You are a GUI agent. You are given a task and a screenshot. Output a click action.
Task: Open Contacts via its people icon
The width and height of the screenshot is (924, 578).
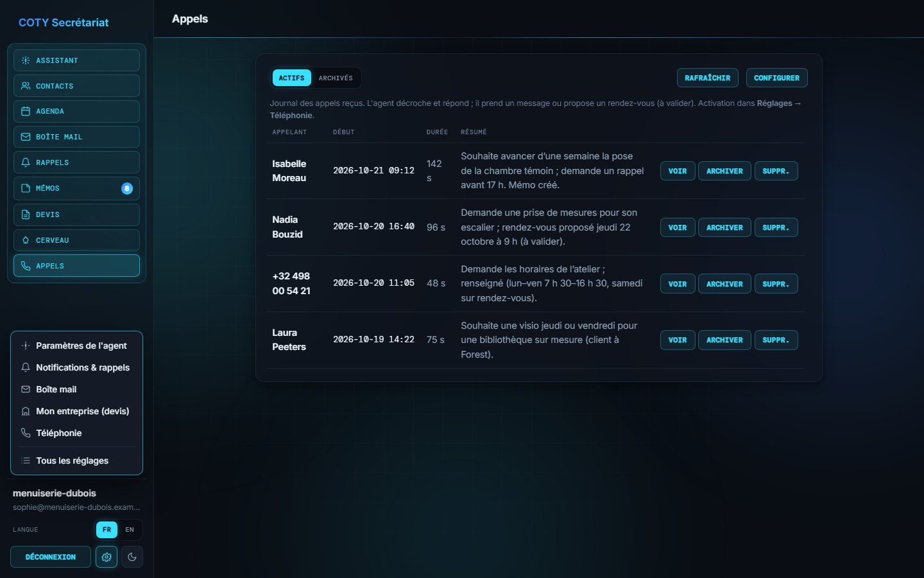click(26, 86)
